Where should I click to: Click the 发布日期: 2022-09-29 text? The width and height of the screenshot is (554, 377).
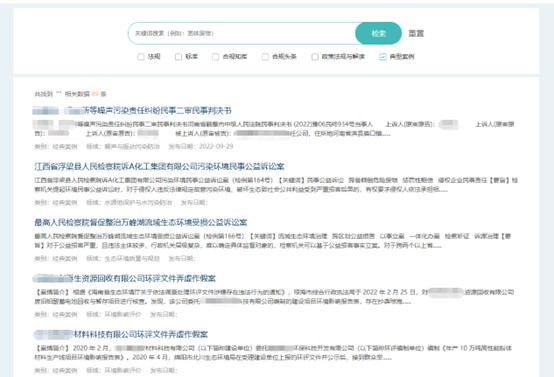pos(201,146)
